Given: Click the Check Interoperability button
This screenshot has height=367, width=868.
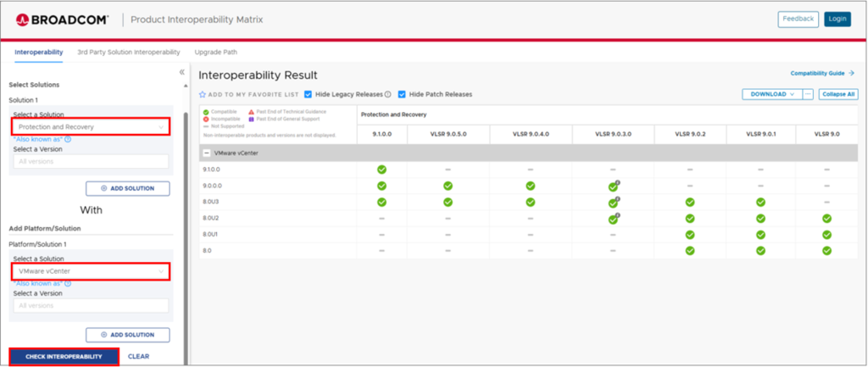Looking at the screenshot, I should point(64,357).
